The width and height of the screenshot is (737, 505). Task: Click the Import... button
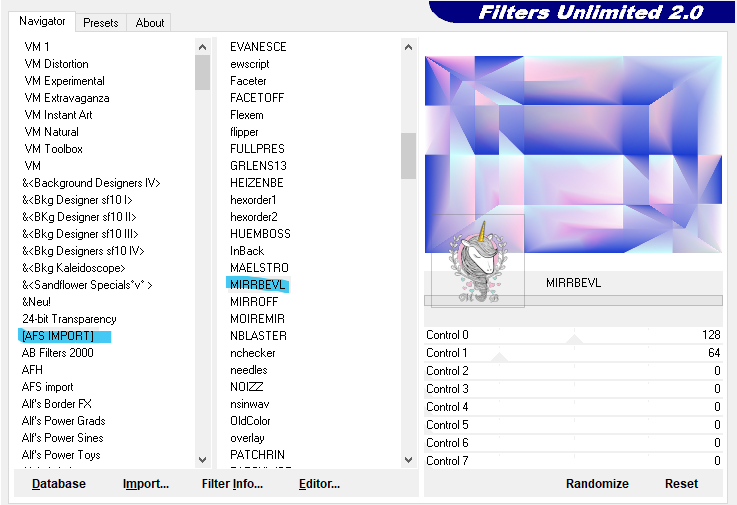click(x=146, y=483)
